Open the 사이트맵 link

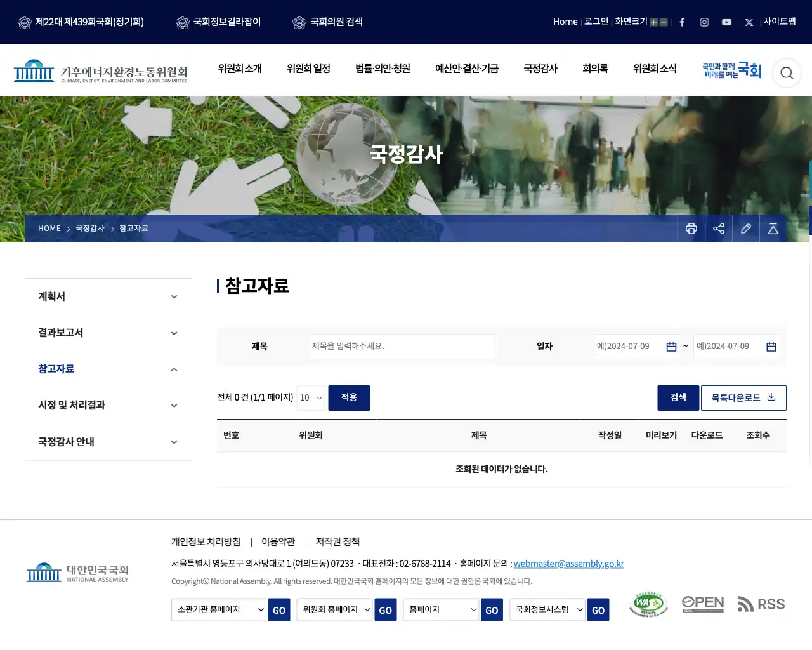click(780, 22)
